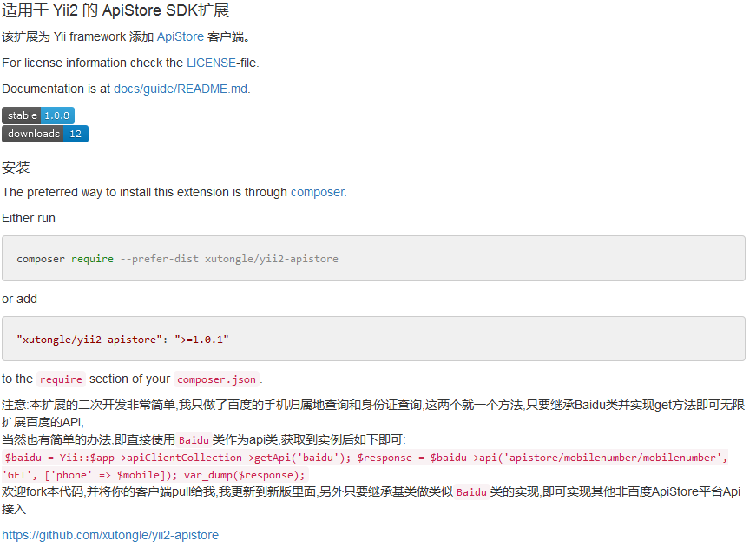Click the 'or add' text
Viewport: 756px width, 554px height.
[19, 299]
